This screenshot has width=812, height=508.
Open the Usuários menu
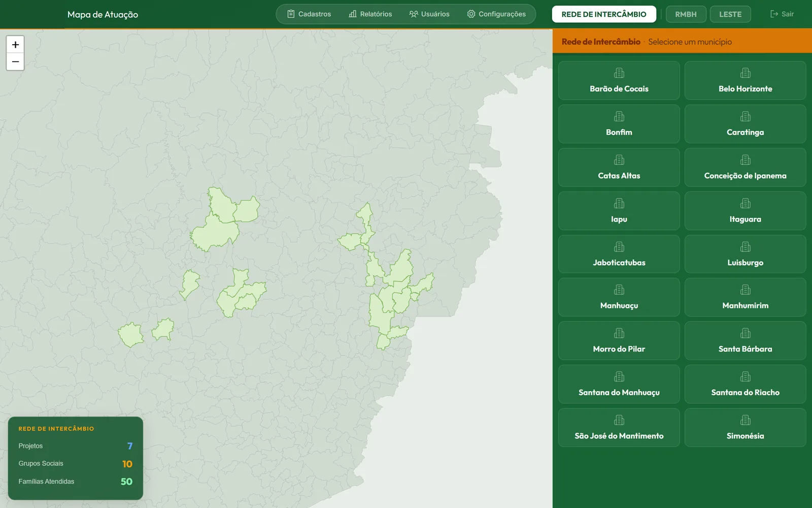[429, 14]
